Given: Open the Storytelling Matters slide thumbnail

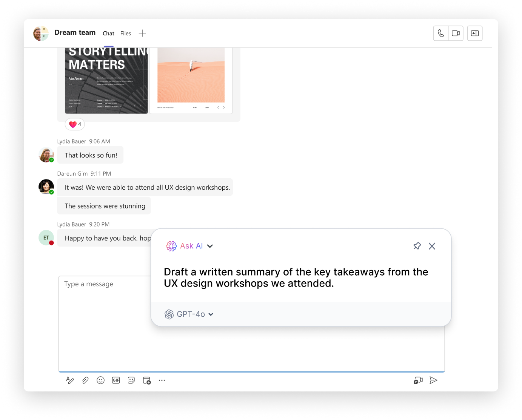Looking at the screenshot, I should point(106,80).
